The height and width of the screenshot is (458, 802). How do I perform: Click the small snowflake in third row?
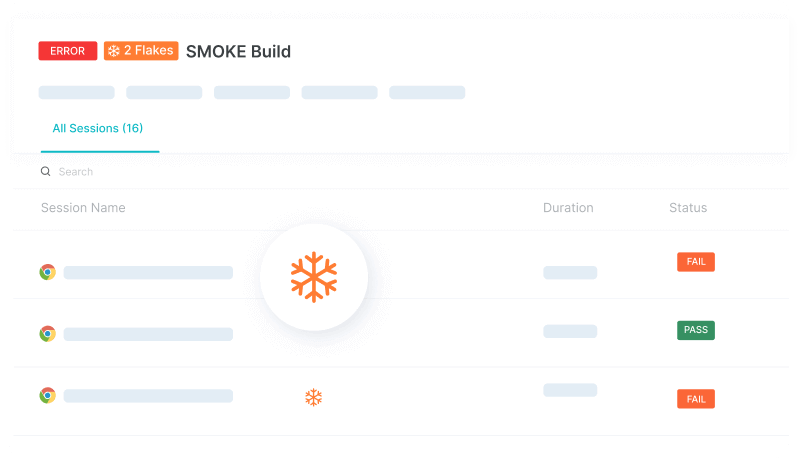[313, 398]
